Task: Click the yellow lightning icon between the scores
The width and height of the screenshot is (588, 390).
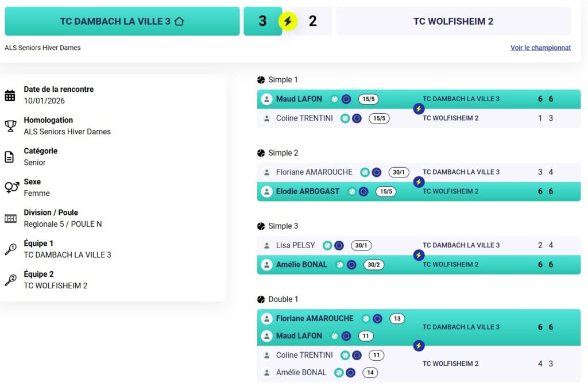Action: pos(288,22)
